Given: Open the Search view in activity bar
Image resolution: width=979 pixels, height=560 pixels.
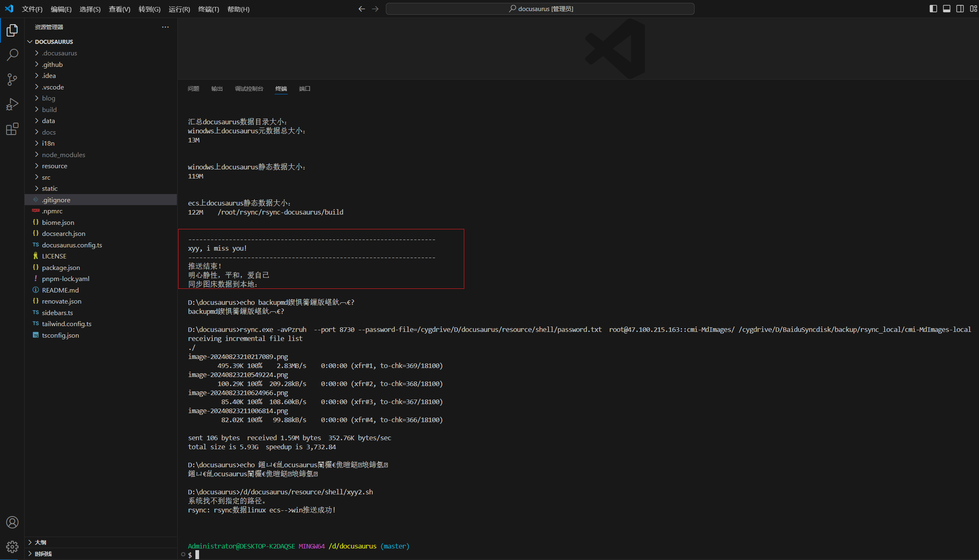Looking at the screenshot, I should click(12, 55).
